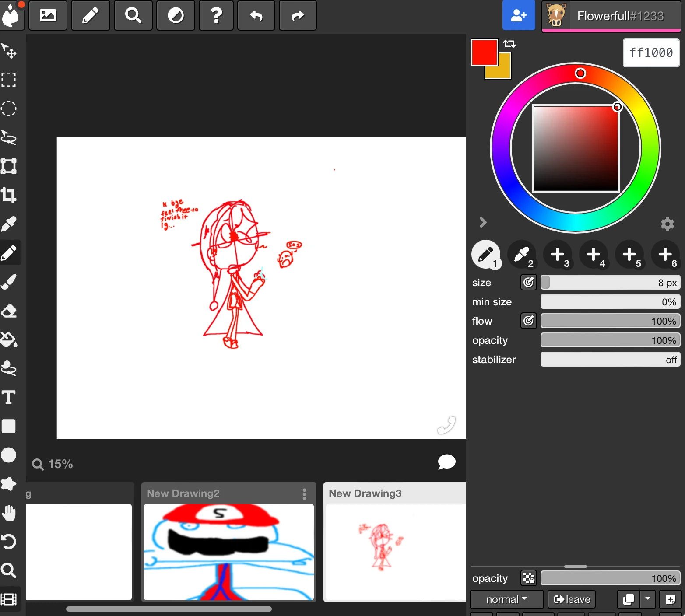This screenshot has height=616, width=685.
Task: Click the leave button
Action: (x=572, y=599)
